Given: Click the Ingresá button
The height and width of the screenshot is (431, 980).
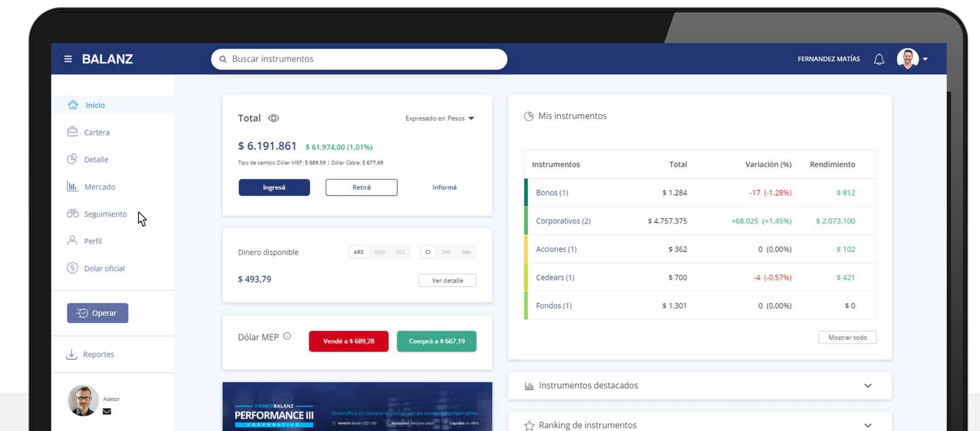Looking at the screenshot, I should [274, 187].
